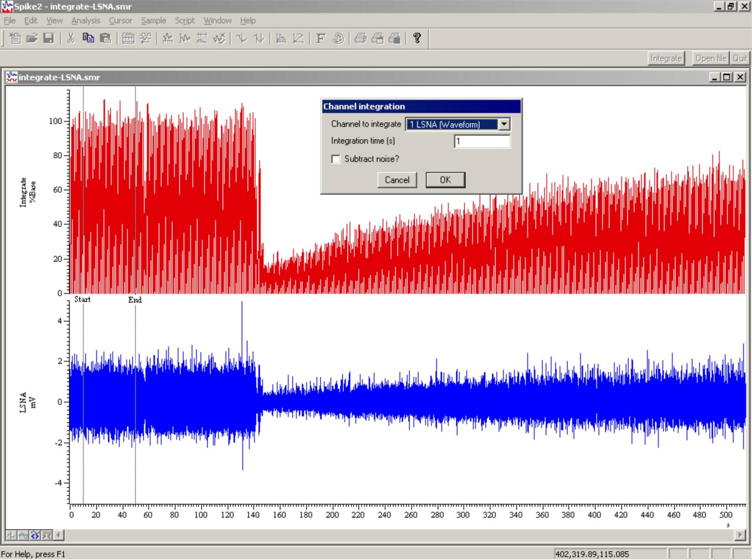Enable the Subtract noise checkbox
This screenshot has width=752, height=560.
point(336,159)
